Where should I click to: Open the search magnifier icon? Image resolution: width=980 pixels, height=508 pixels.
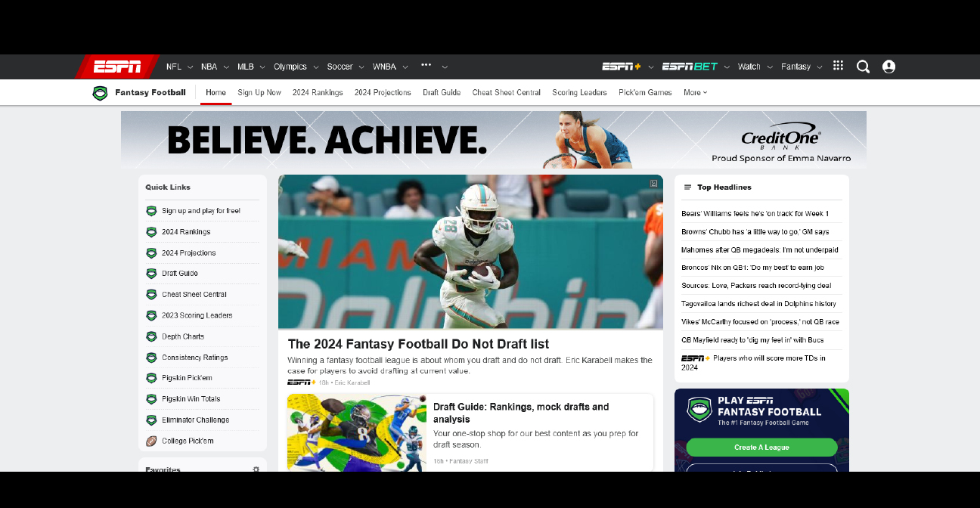tap(863, 67)
